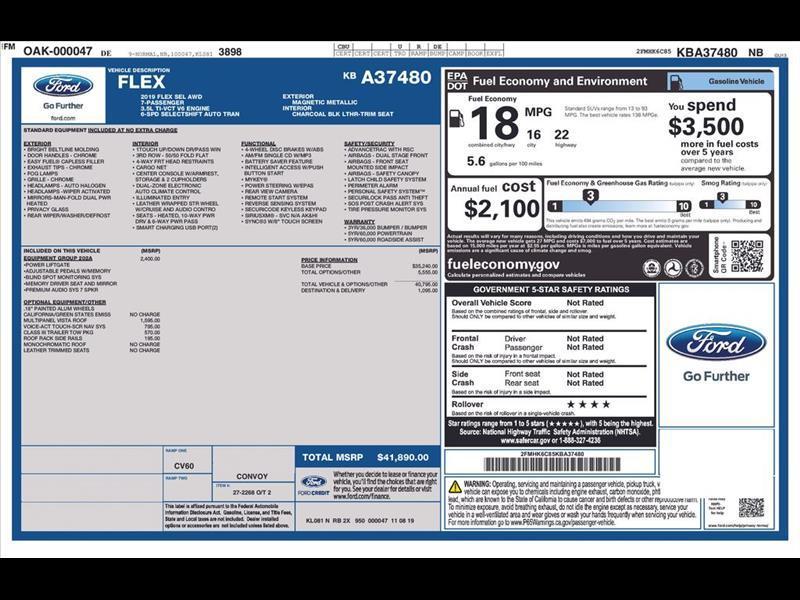Click the MULTIPANEL VISTA ROOF option line
This screenshot has width=800, height=600.
(x=92, y=320)
